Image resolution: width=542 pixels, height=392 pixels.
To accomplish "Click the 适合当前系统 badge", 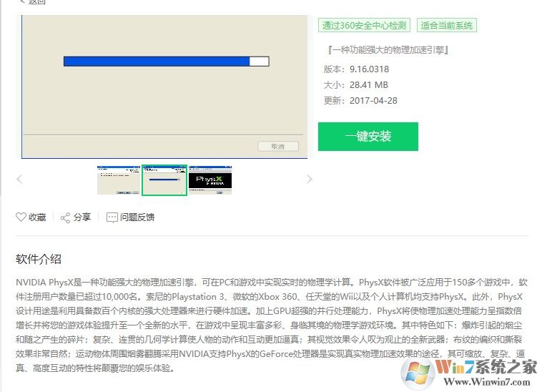I will [x=447, y=25].
